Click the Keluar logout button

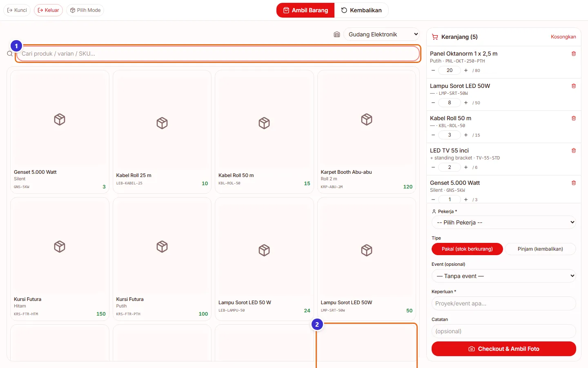tap(48, 10)
